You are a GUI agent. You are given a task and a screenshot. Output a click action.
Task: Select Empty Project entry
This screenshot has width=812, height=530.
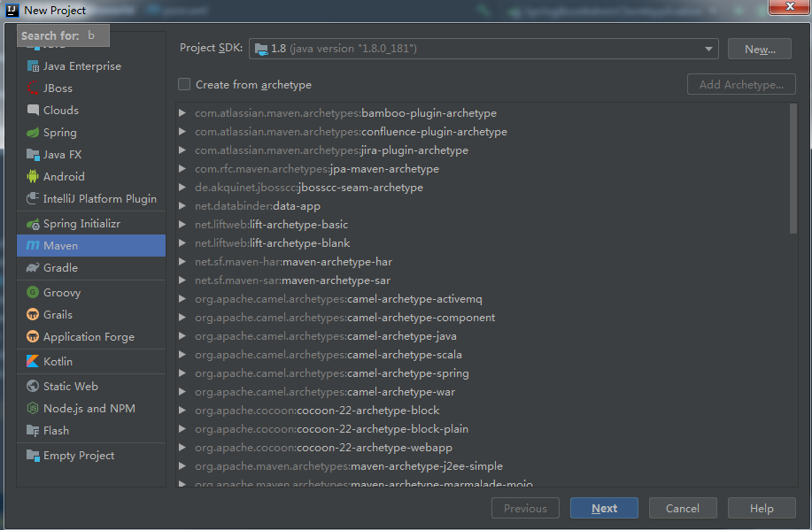click(x=91, y=456)
